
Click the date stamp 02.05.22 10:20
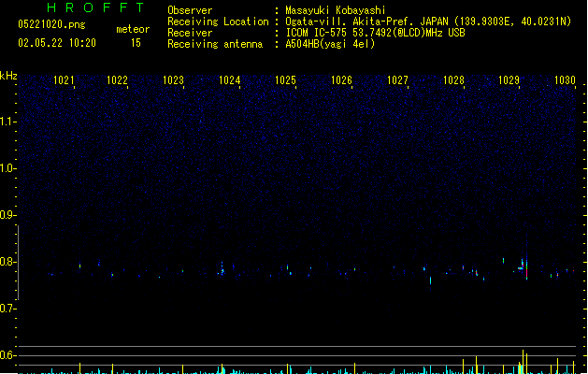pos(57,43)
